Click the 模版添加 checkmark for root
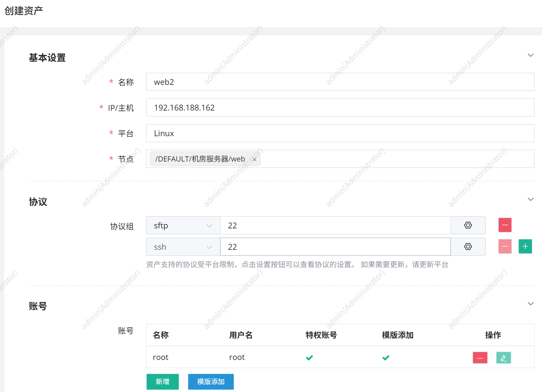542x392 pixels. click(386, 358)
